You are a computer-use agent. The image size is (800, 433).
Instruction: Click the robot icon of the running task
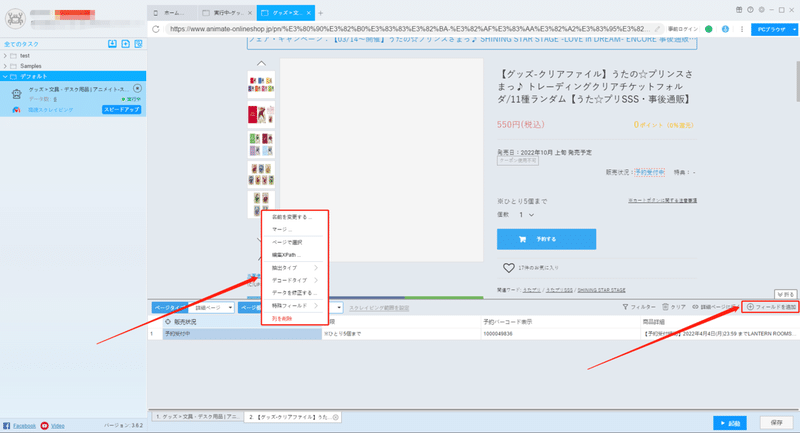pyautogui.click(x=17, y=94)
